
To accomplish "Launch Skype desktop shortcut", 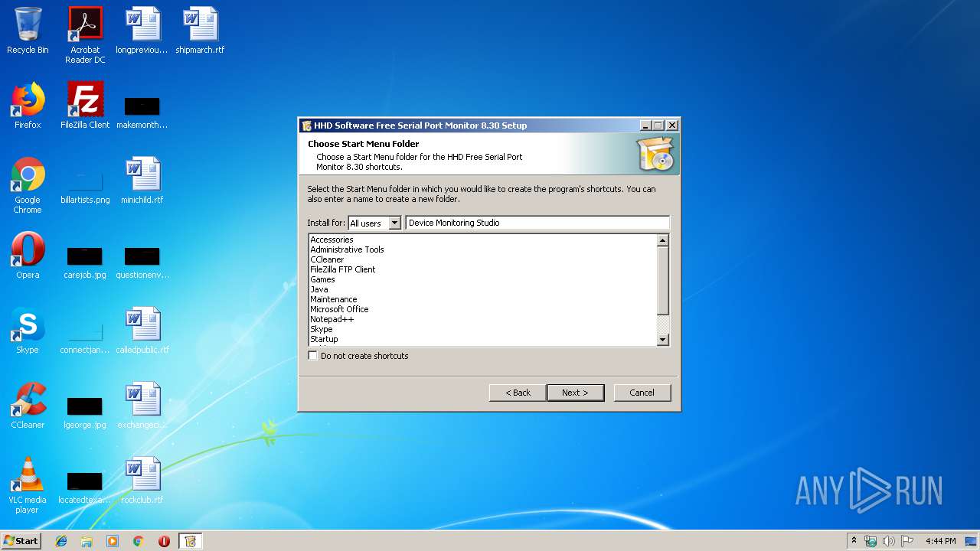I will [28, 331].
